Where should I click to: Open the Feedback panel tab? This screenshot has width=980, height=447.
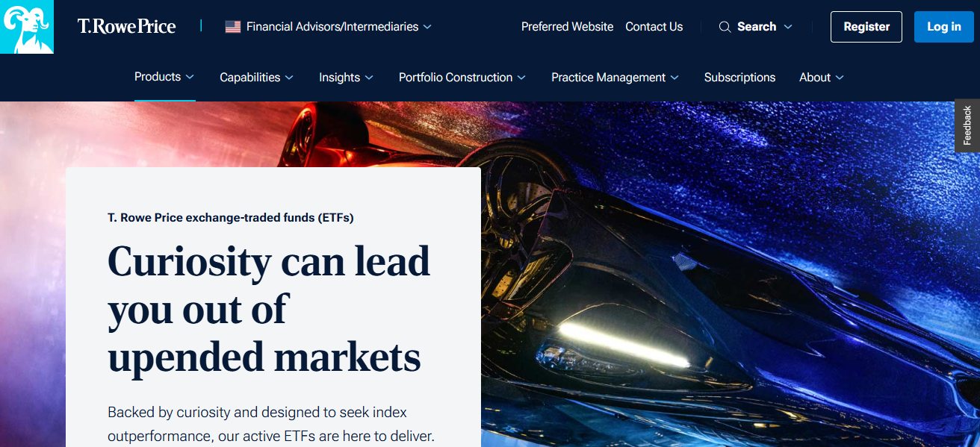(x=967, y=126)
